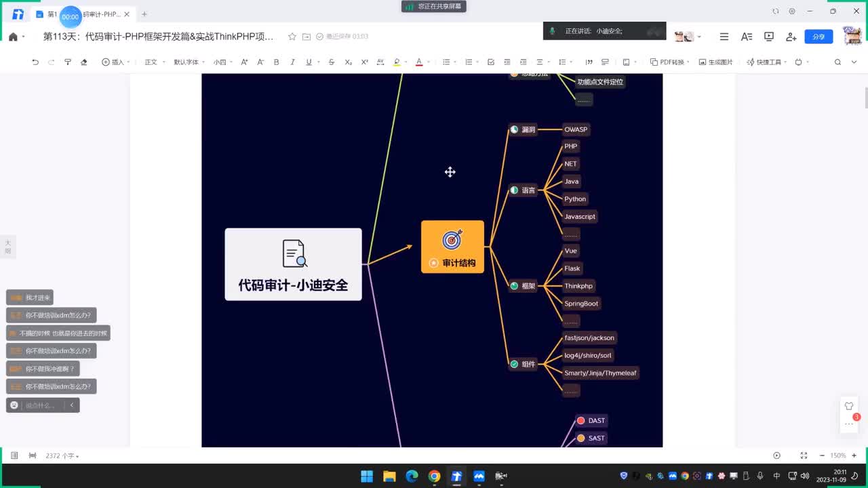Click the highlight block icon
Viewport: 868px width, 488px height.
(605, 62)
